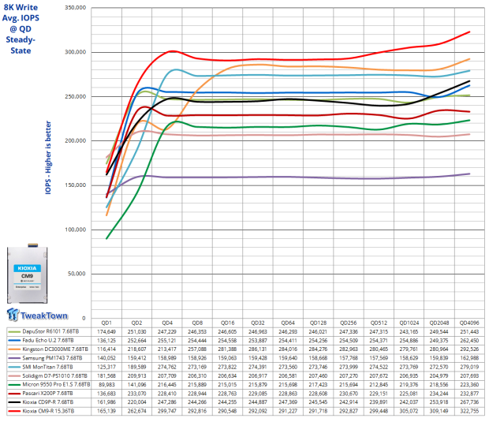Screen dimensions: 489x448
Task: Click the Solidigm D7-PS1010 pink legend swatch
Action: tap(14, 376)
